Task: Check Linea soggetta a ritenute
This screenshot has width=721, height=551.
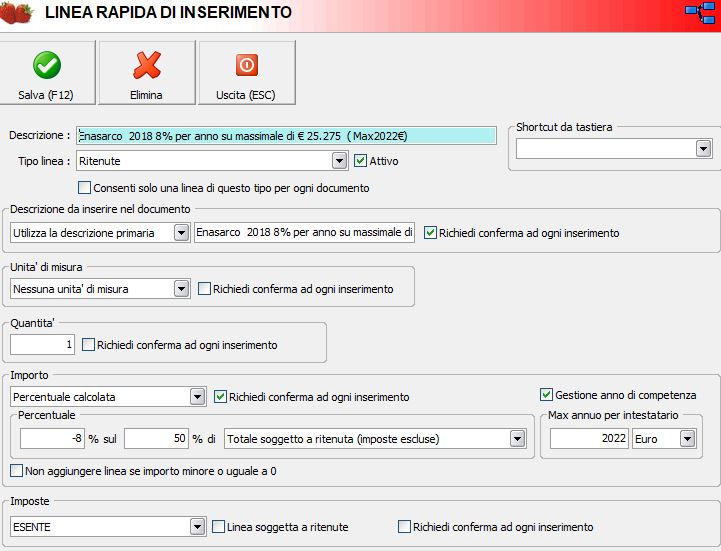Action: [x=219, y=527]
